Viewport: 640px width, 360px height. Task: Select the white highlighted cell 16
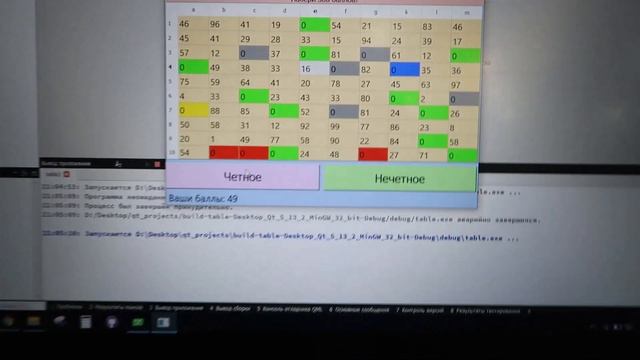[314, 69]
